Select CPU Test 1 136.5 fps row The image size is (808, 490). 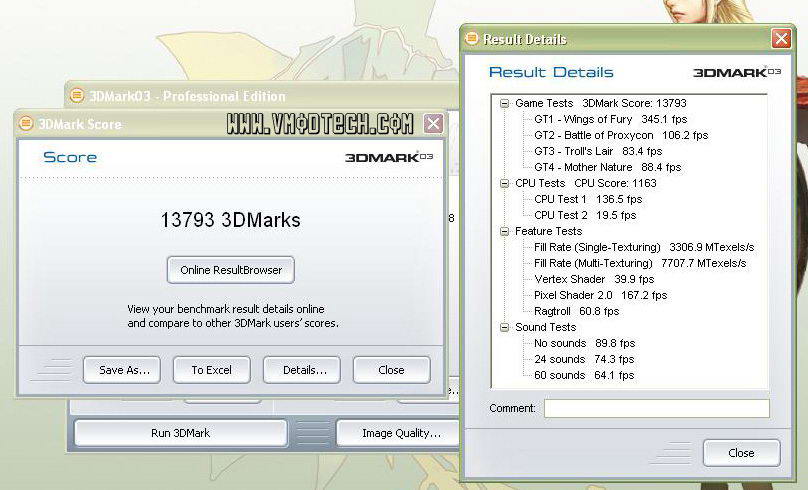click(588, 199)
